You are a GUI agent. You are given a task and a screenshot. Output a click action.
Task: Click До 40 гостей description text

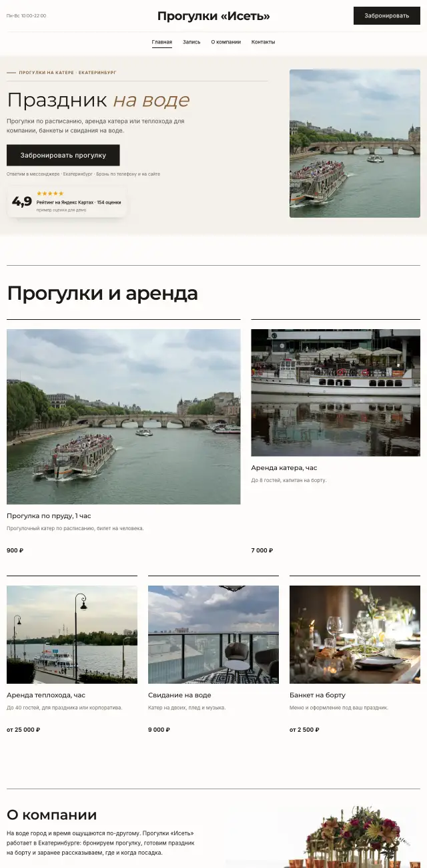pyautogui.click(x=65, y=707)
